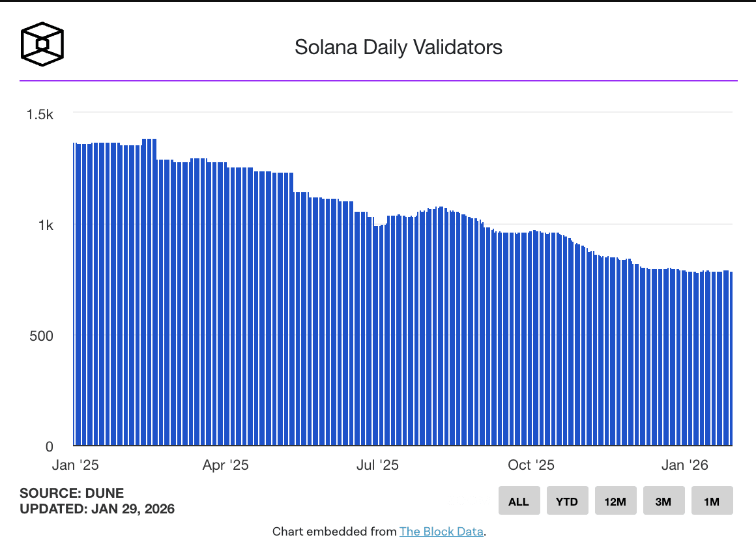Viewport: 756px width, 546px height.
Task: Click the first bar at chart's left edge
Action: point(74,293)
